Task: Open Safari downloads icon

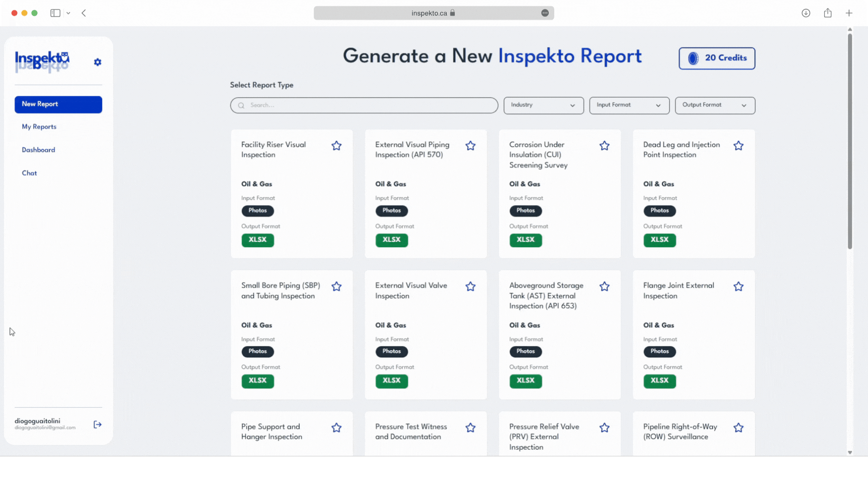Action: [x=806, y=13]
